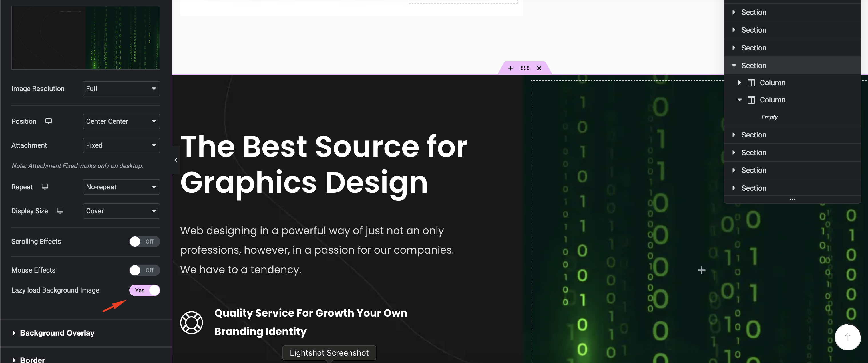Viewport: 868px width, 363px height.
Task: Select the Empty item in Navigator
Action: point(769,117)
